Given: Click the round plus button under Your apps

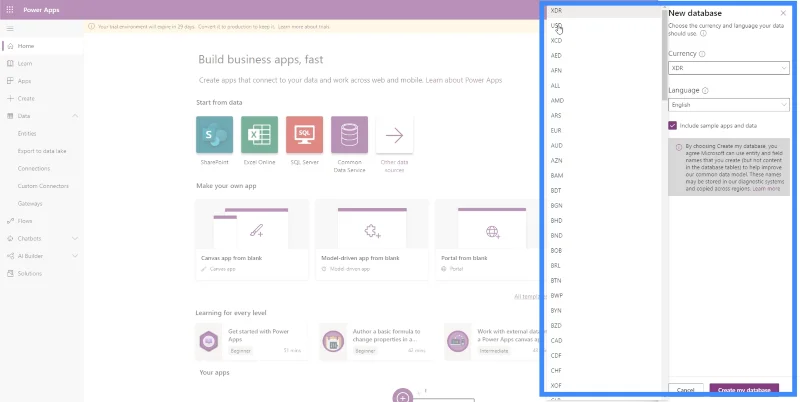Looking at the screenshot, I should point(403,396).
